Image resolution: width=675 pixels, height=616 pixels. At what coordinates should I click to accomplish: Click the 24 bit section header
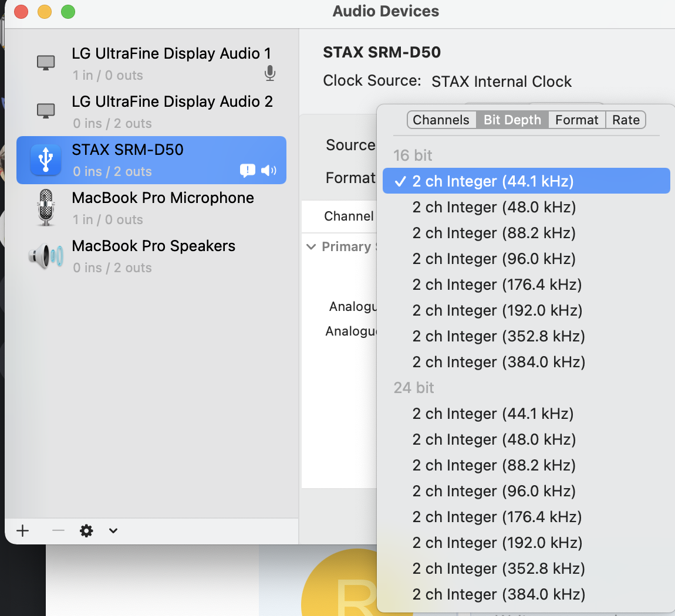click(414, 388)
